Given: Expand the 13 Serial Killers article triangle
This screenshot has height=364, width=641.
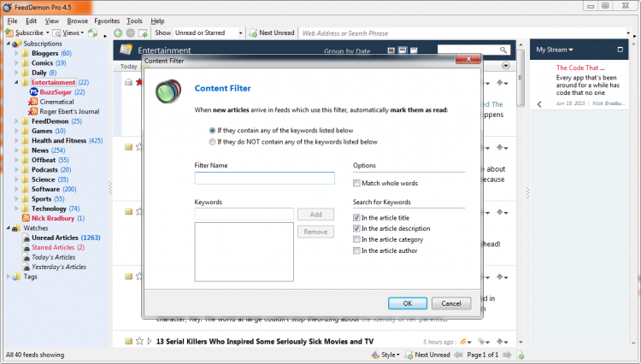Looking at the screenshot, I should pos(150,341).
